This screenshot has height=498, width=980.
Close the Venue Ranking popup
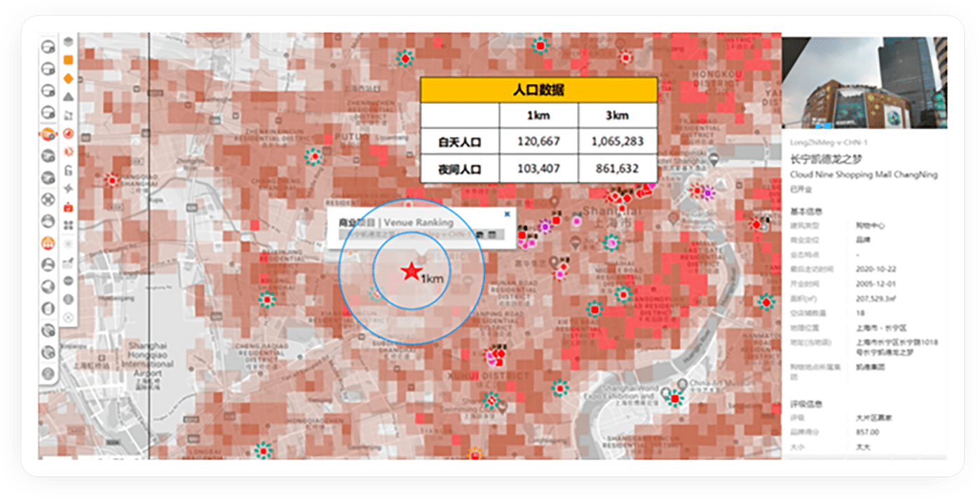coord(507,214)
